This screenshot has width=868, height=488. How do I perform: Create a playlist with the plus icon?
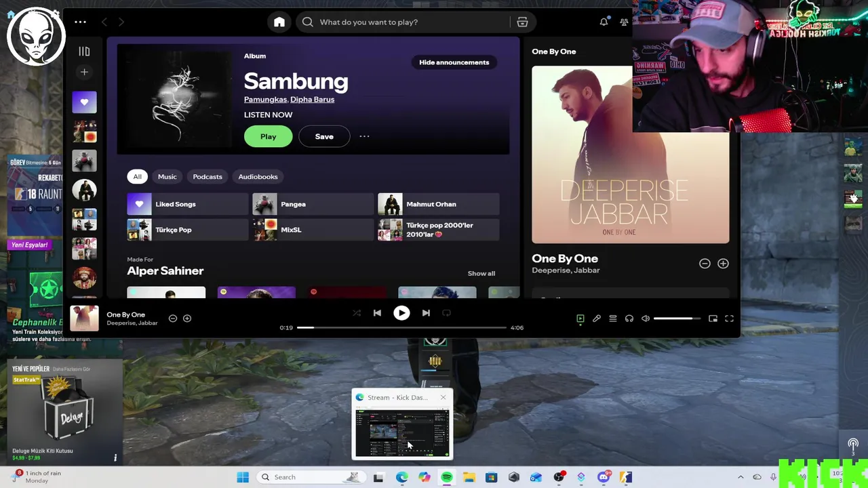coord(84,72)
